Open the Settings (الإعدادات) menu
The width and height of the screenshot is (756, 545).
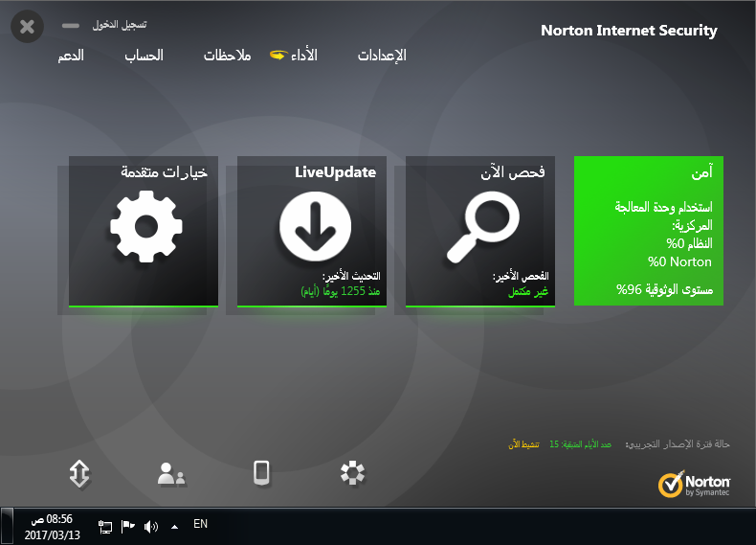point(382,56)
